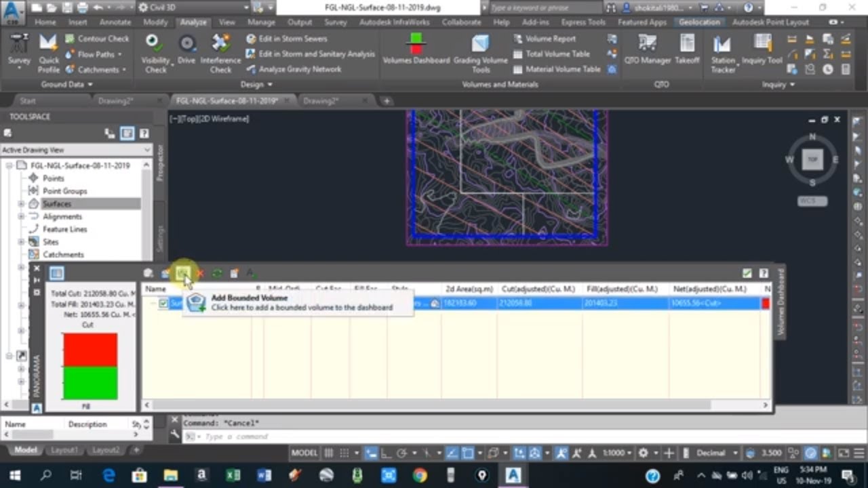
Task: Expand the Surfaces tree node
Action: (21, 204)
